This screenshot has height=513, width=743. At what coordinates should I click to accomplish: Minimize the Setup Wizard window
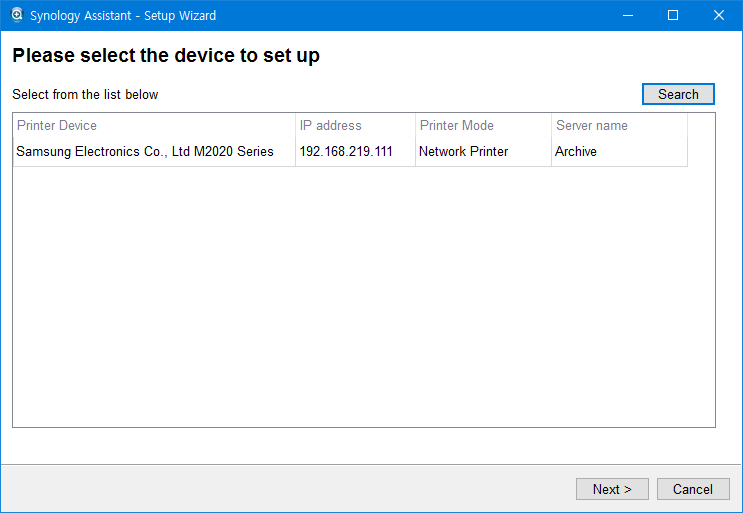click(627, 15)
